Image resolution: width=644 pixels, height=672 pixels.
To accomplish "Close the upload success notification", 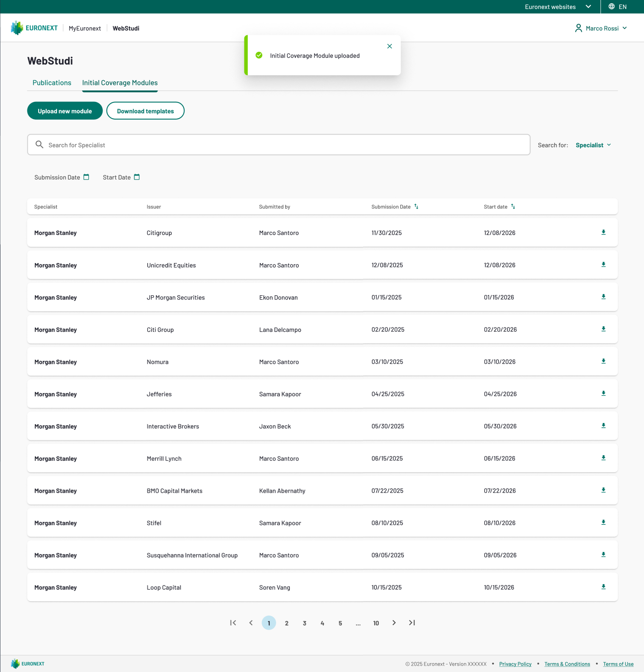I will tap(389, 46).
